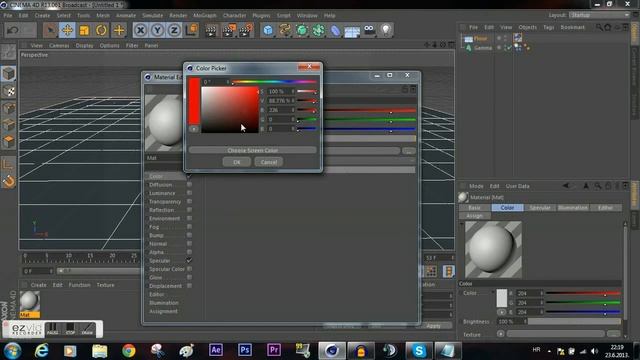Click the green array modeling objects icon
640x360 pixels.
318,30
